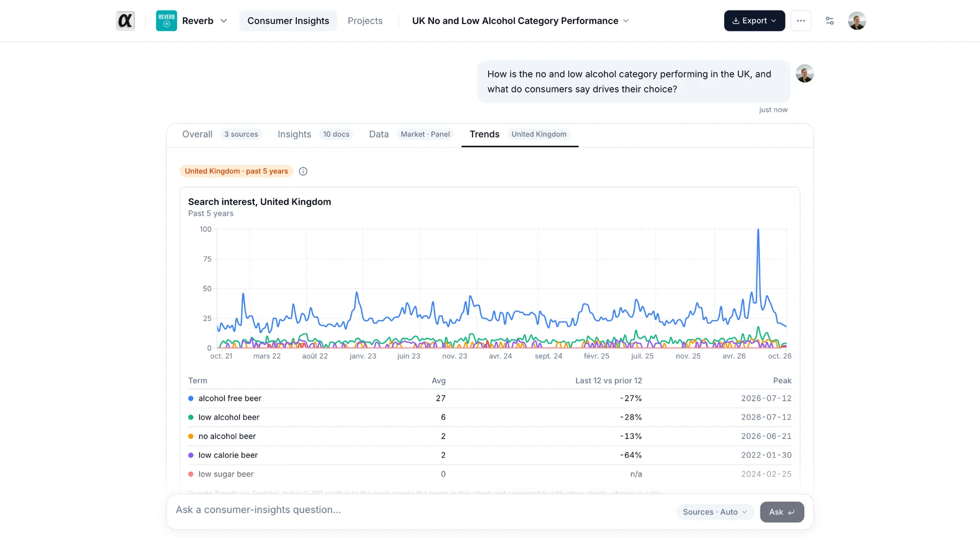Click the 10 docs badge
980x538 pixels.
click(336, 134)
